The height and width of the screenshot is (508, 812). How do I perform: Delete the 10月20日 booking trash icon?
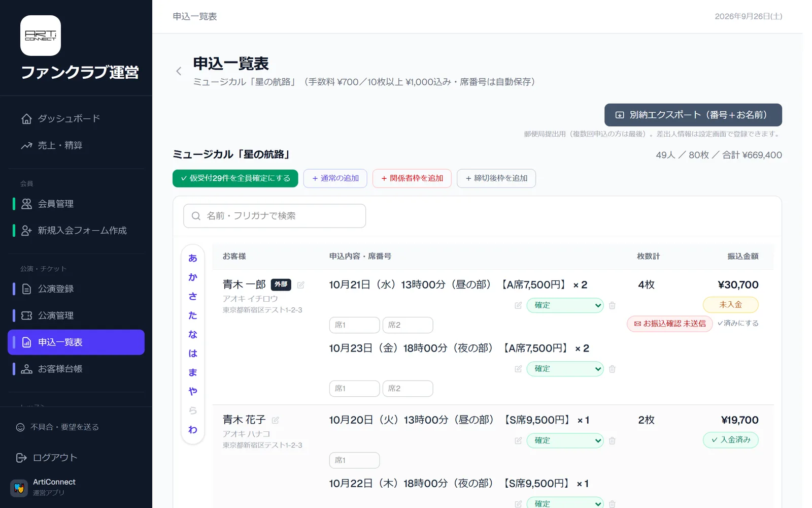click(x=612, y=440)
